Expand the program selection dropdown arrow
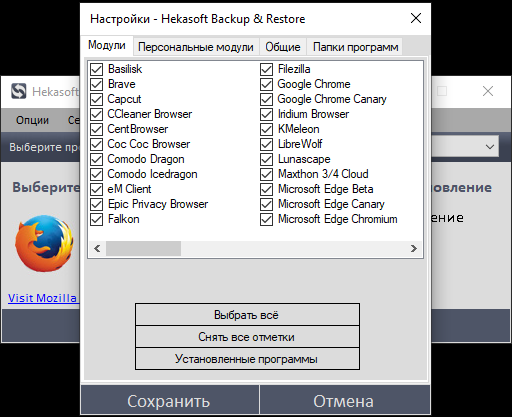512x417 pixels. click(x=489, y=146)
